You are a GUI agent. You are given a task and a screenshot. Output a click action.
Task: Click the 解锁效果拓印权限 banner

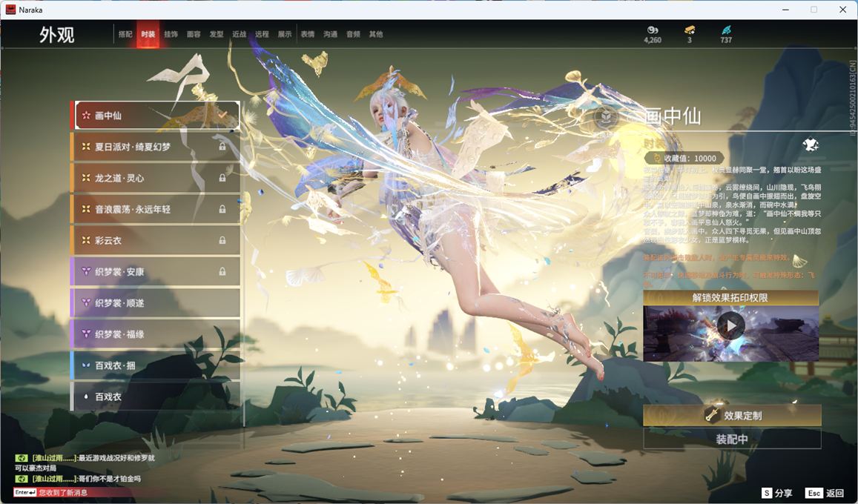[x=730, y=298]
